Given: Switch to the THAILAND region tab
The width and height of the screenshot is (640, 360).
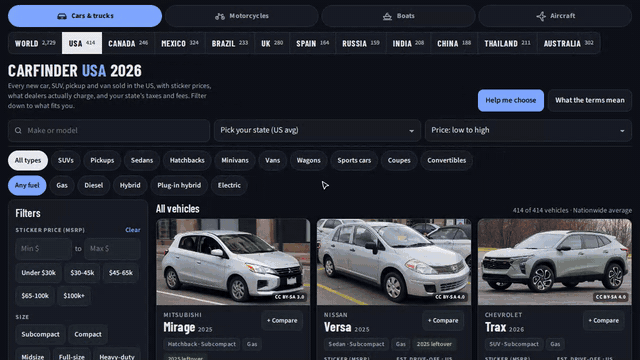Looking at the screenshot, I should (x=507, y=43).
